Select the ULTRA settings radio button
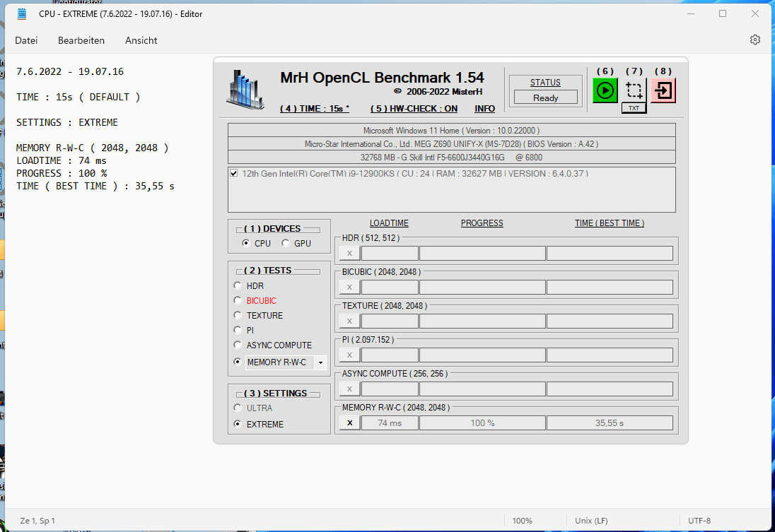The image size is (775, 532). point(238,408)
